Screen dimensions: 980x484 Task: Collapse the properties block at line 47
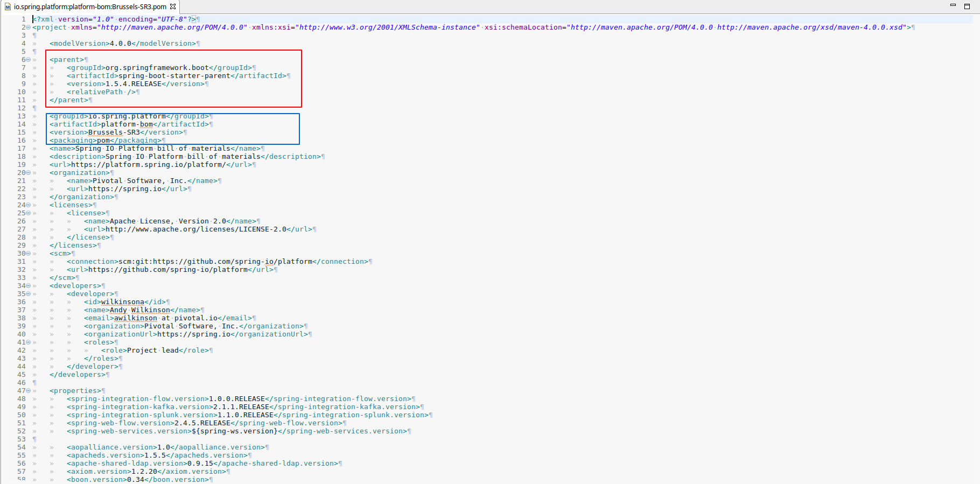click(28, 391)
